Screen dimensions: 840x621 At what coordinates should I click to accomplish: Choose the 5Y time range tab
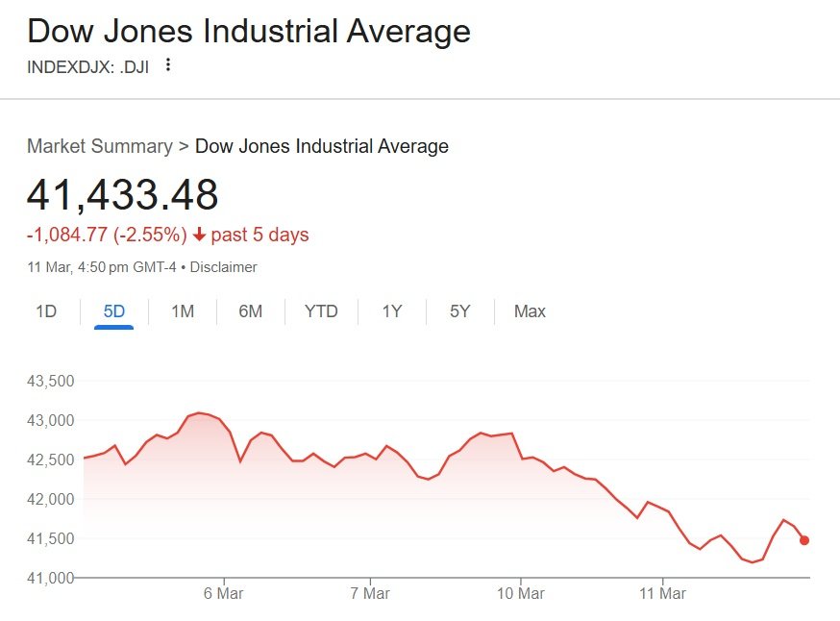[x=460, y=311]
